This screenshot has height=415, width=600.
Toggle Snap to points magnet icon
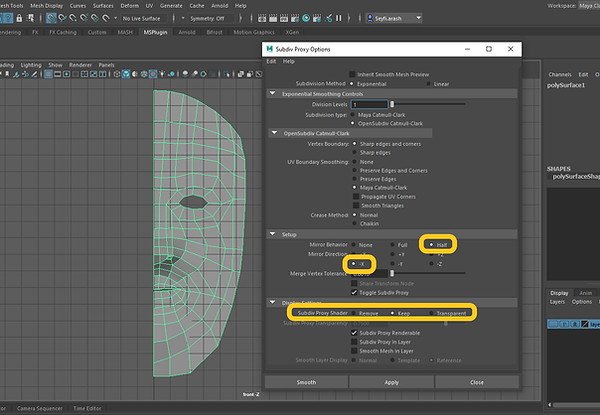73,18
